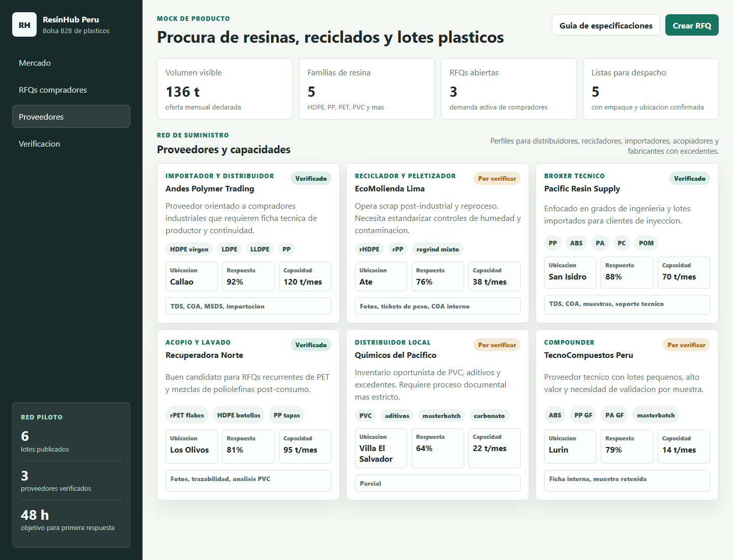
Task: Select the Volumen visible 136 t card
Action: click(x=224, y=89)
